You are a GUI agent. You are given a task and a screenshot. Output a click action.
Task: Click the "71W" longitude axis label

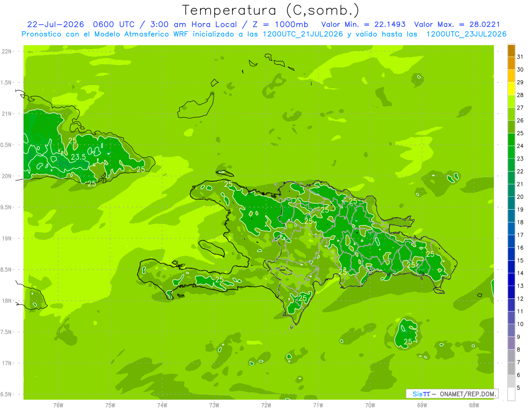tap(318, 405)
